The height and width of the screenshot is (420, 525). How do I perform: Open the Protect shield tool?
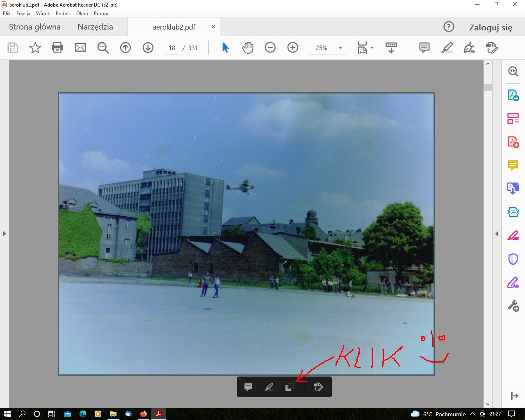coord(513,259)
